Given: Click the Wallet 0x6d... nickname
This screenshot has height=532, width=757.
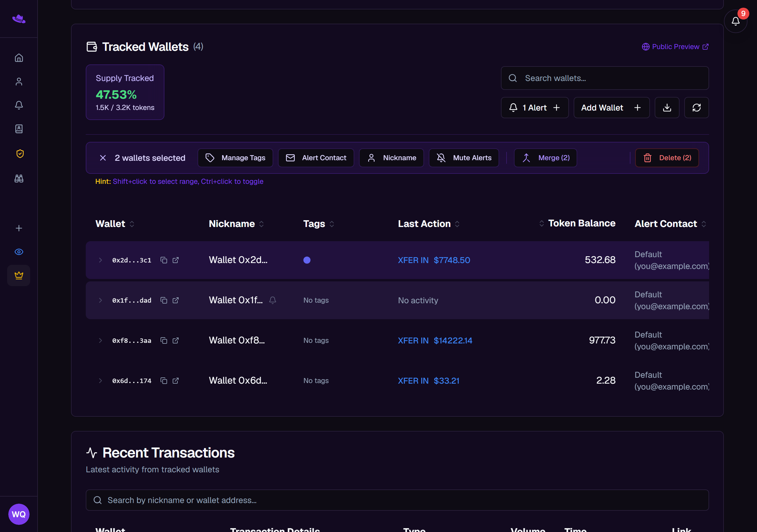Looking at the screenshot, I should tap(238, 380).
